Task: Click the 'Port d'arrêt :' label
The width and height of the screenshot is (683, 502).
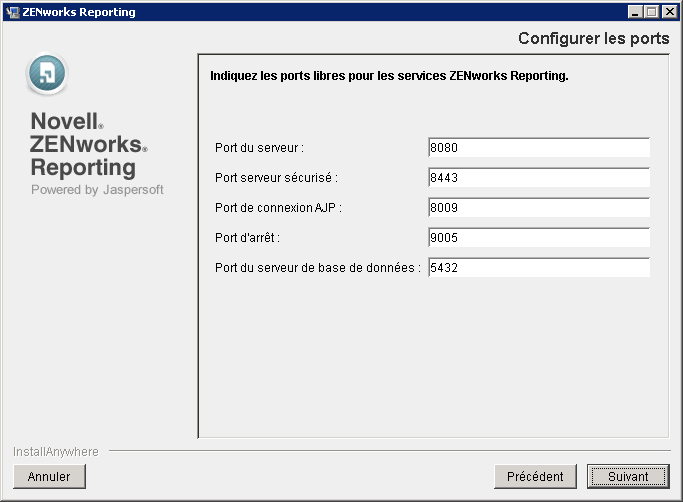Action: 247,237
